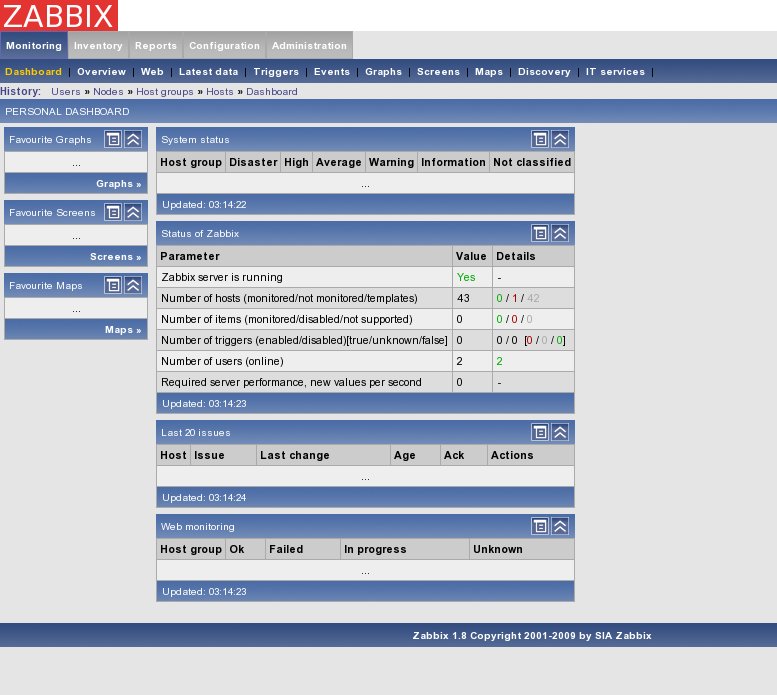Switch to the Reports tab
The image size is (777, 695).
pos(156,46)
